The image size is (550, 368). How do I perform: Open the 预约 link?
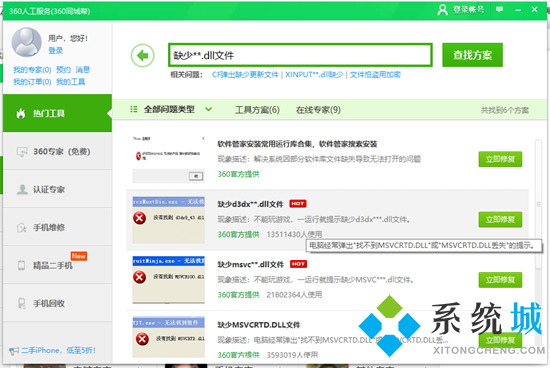[x=63, y=70]
